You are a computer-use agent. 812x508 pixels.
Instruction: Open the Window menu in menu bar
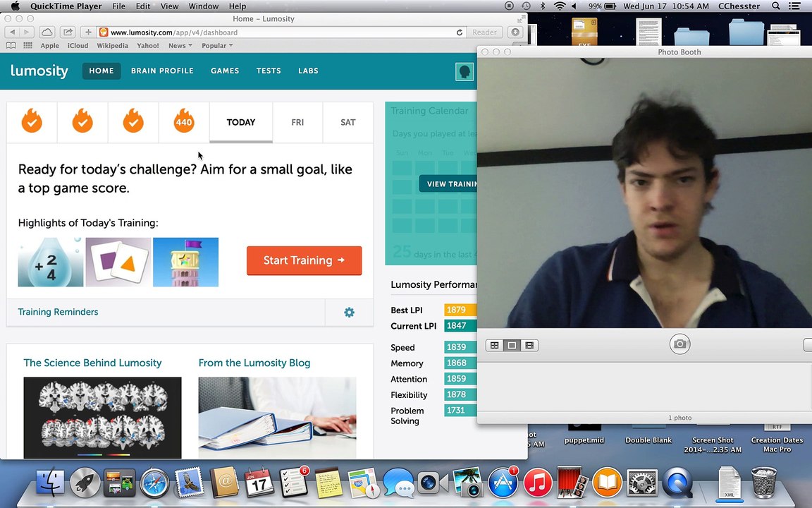pos(203,6)
